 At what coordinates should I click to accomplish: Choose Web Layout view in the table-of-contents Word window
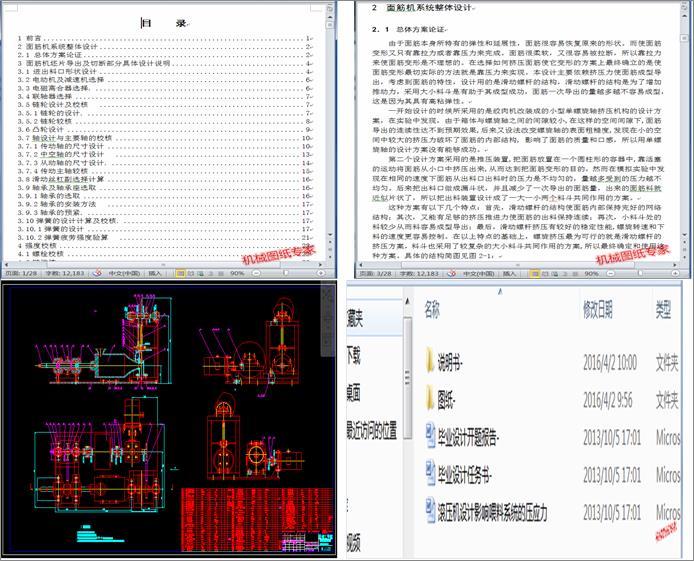pos(200,273)
